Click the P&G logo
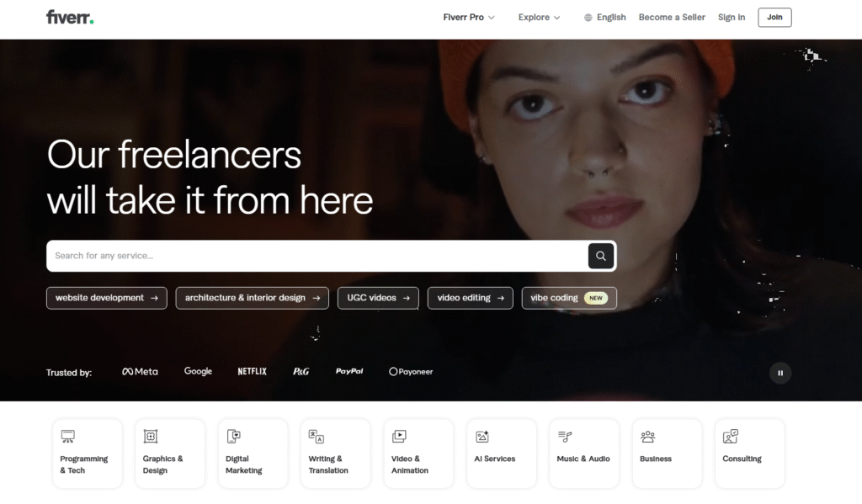Image resolution: width=862 pixels, height=504 pixels. pos(301,372)
